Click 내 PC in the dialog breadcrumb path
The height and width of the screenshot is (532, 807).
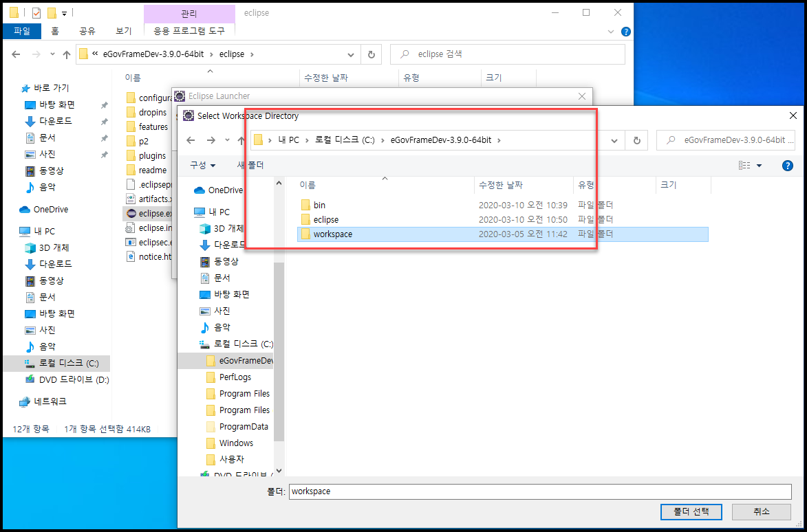tap(288, 140)
